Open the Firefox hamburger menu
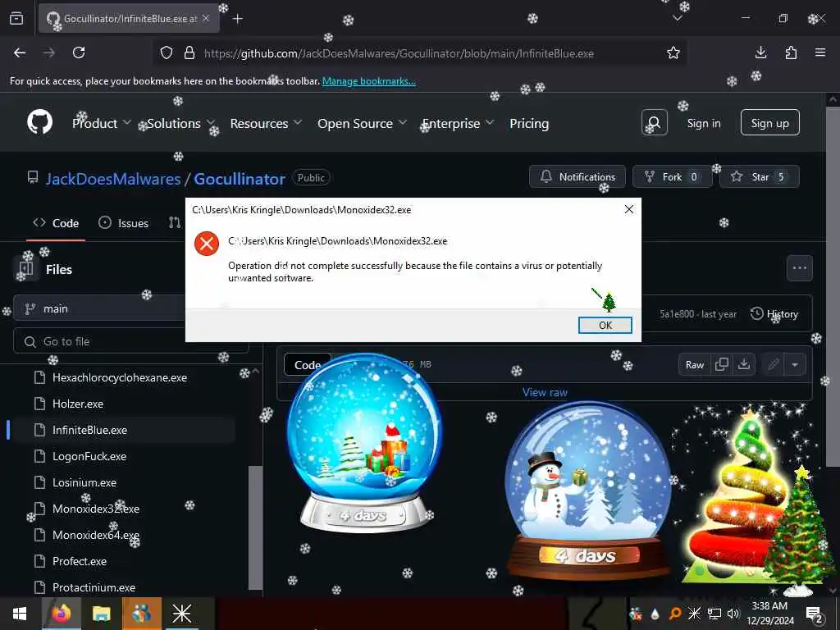 pos(820,52)
